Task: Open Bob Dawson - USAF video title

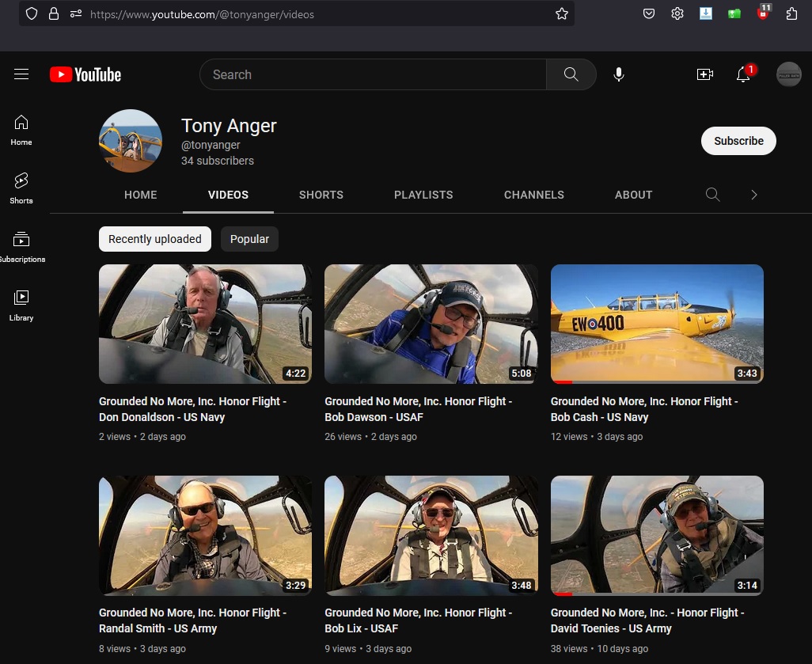Action: 418,409
